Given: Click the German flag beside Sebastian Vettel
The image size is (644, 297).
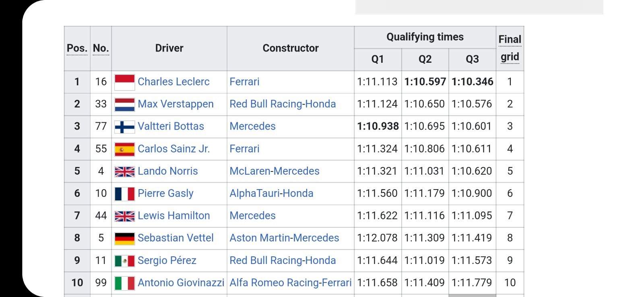Looking at the screenshot, I should 124,239.
